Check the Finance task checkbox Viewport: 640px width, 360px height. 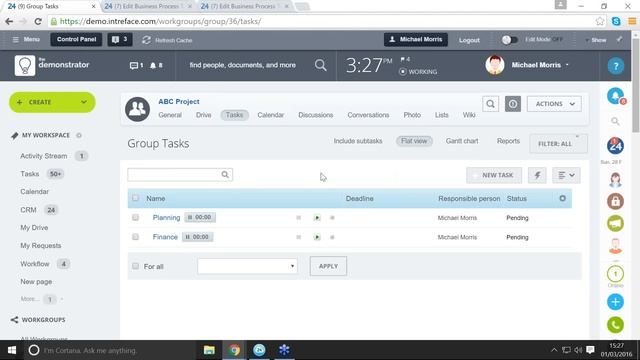pyautogui.click(x=135, y=237)
